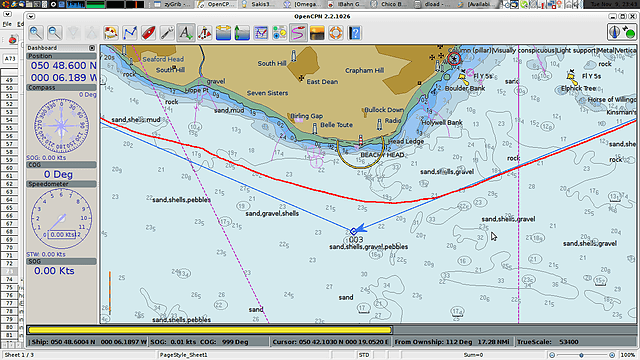Open the OpenCPN window menu arrow
Screen dimensions: 640x360
[31, 16]
